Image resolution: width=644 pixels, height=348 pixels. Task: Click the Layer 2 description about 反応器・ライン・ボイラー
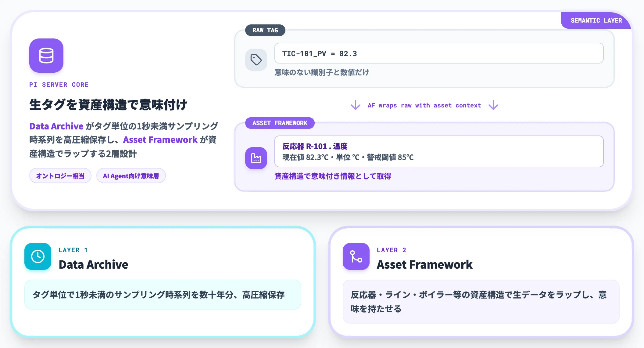[x=481, y=302]
